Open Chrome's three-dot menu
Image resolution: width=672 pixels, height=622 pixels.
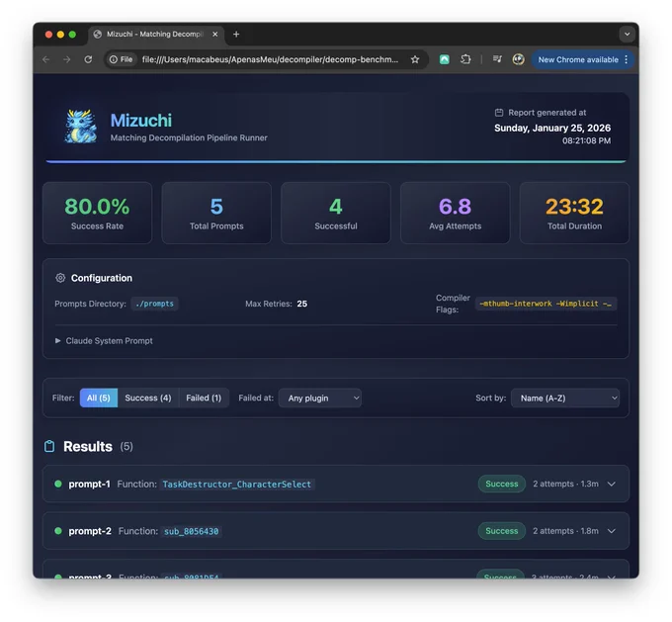tap(627, 59)
